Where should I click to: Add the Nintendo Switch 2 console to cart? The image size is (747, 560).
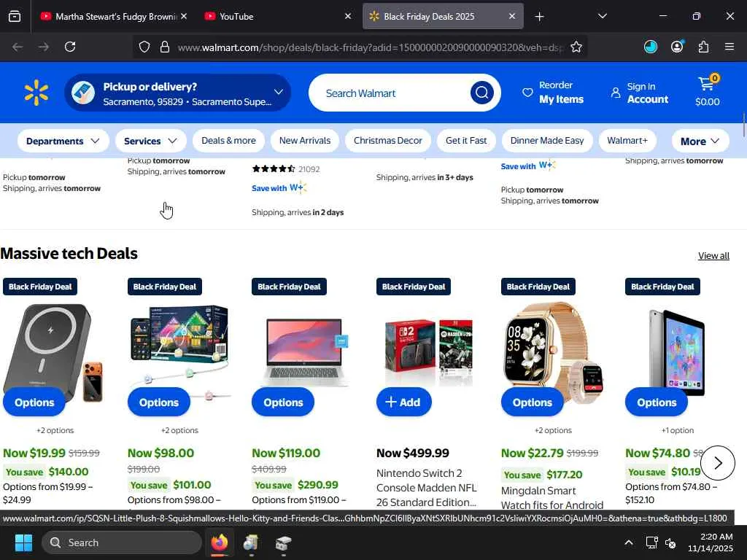coord(404,402)
